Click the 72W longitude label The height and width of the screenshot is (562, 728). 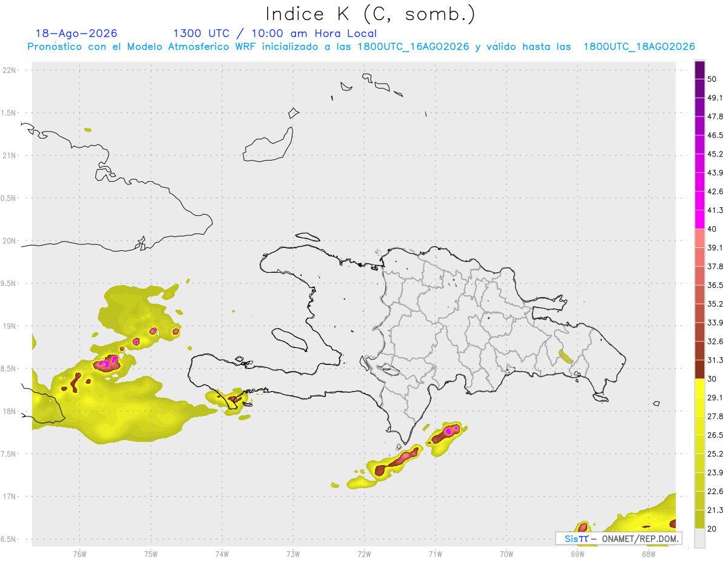pyautogui.click(x=364, y=554)
